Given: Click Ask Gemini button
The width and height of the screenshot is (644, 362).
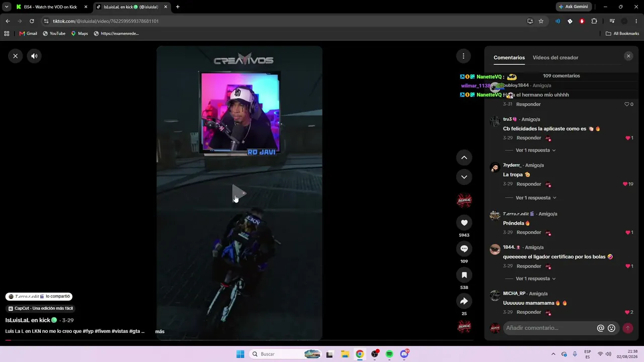Looking at the screenshot, I should tap(573, 7).
